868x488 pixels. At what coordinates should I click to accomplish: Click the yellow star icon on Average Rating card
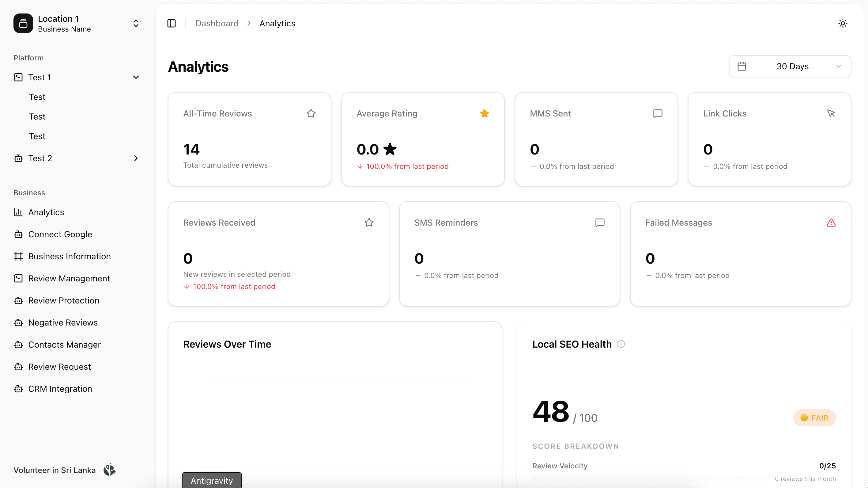pyautogui.click(x=484, y=113)
